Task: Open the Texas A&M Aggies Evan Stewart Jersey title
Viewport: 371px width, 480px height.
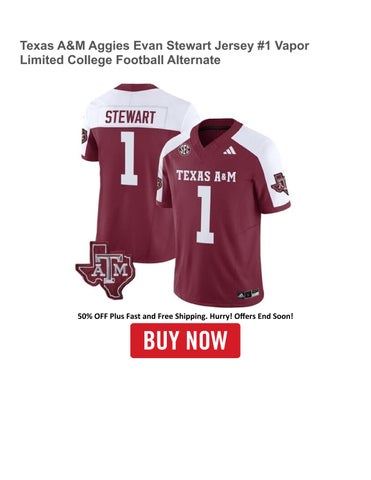Action: 164,53
